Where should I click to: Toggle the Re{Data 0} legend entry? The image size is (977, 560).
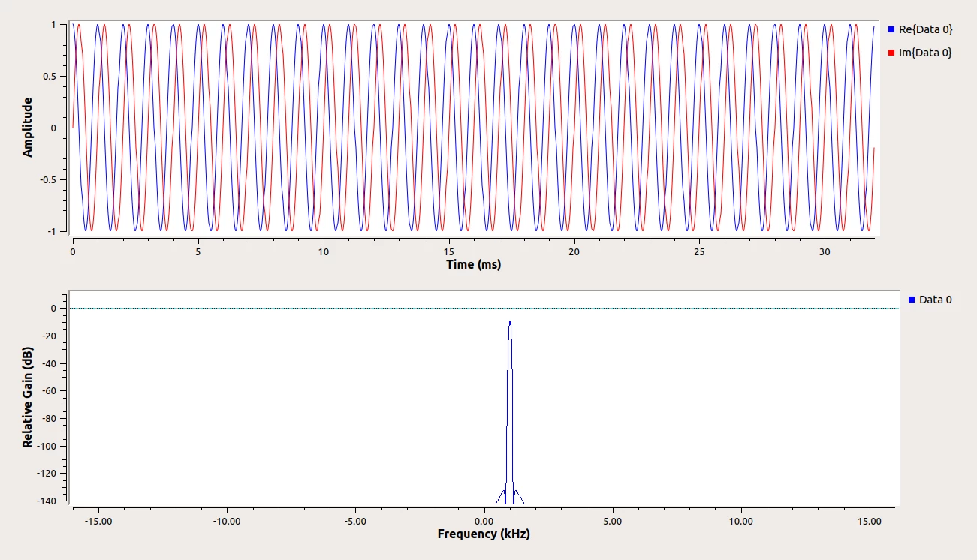[x=920, y=29]
